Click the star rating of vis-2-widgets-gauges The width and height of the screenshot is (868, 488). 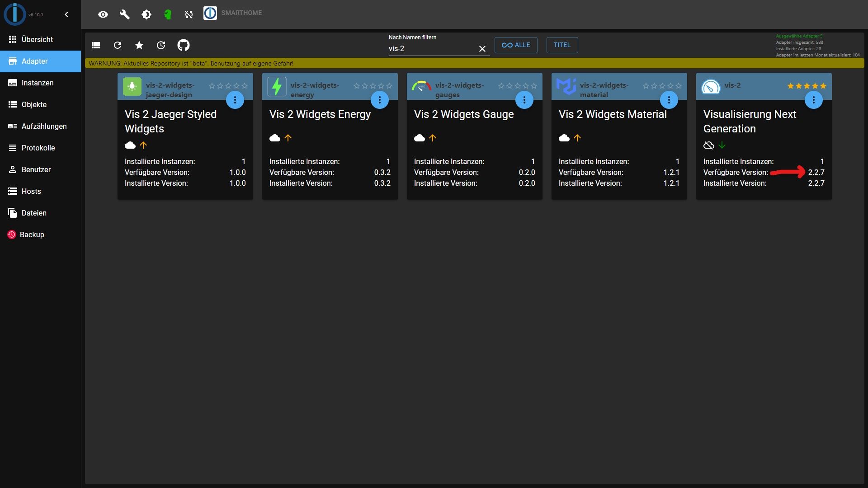(517, 86)
